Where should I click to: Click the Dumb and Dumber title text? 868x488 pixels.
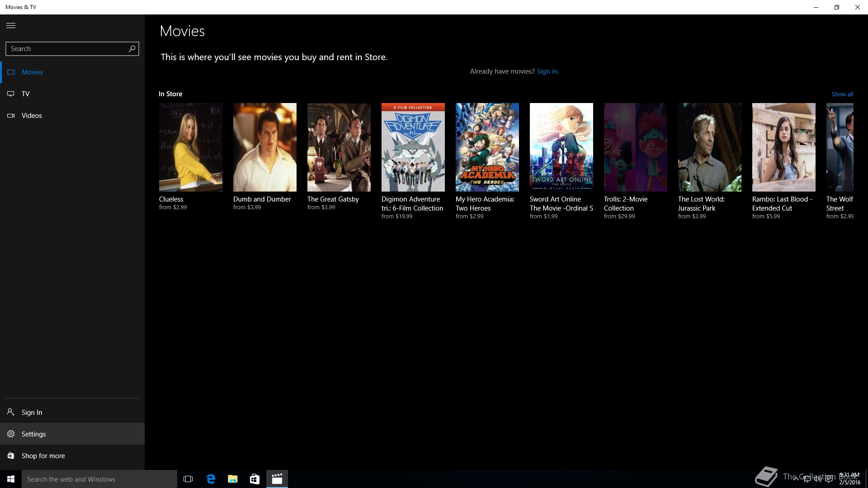[x=262, y=199]
